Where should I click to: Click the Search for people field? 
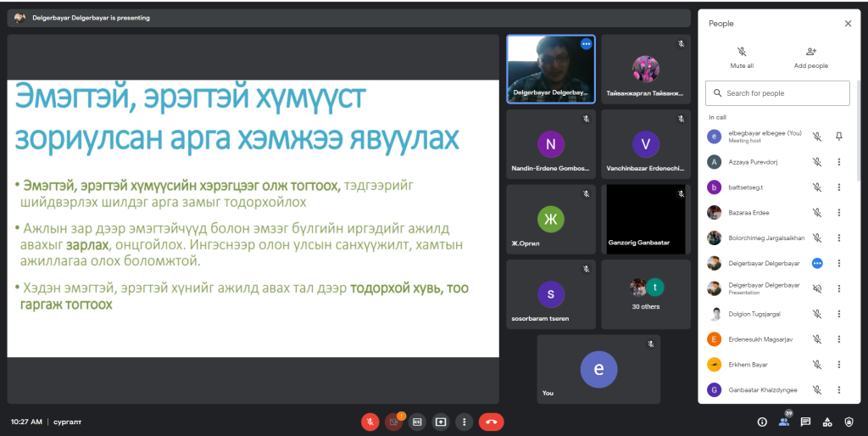point(777,93)
